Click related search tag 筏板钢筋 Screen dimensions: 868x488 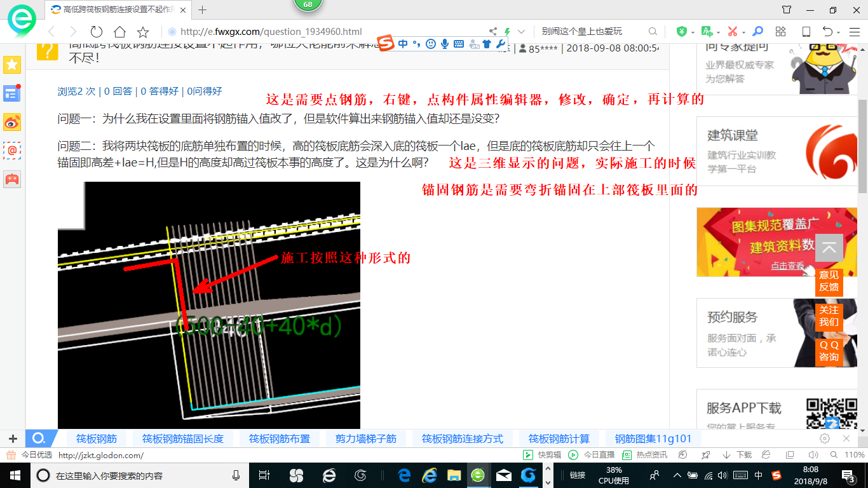(x=97, y=438)
